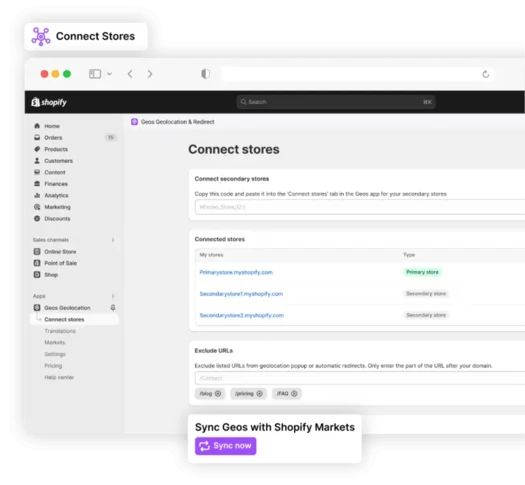Remove the /pricing excluded URL tag
525x485 pixels.
(x=259, y=394)
